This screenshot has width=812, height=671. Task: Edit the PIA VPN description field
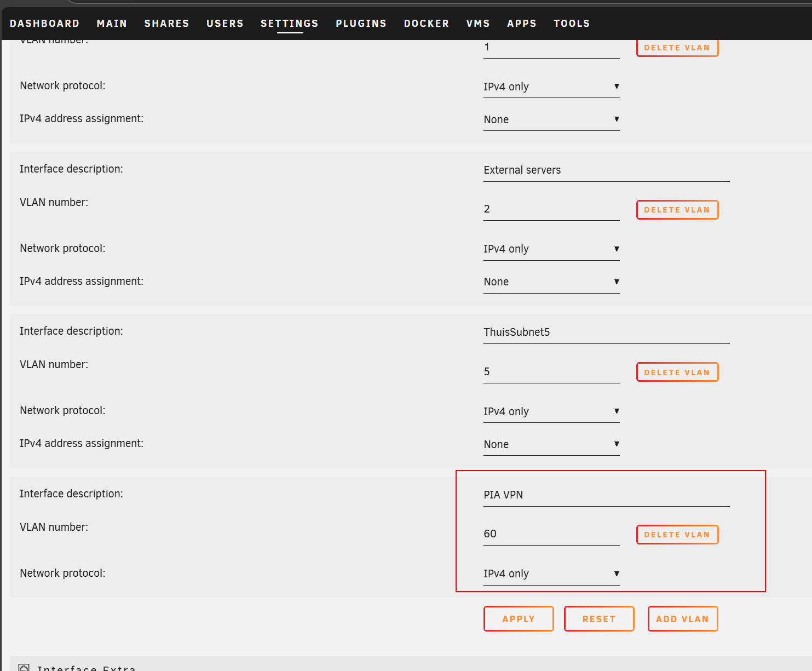pyautogui.click(x=607, y=495)
